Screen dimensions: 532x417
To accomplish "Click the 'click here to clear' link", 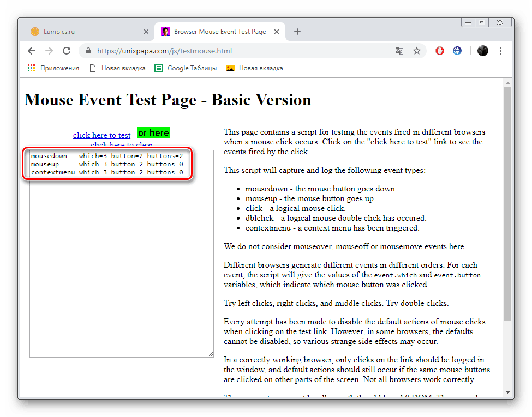I will (x=122, y=145).
